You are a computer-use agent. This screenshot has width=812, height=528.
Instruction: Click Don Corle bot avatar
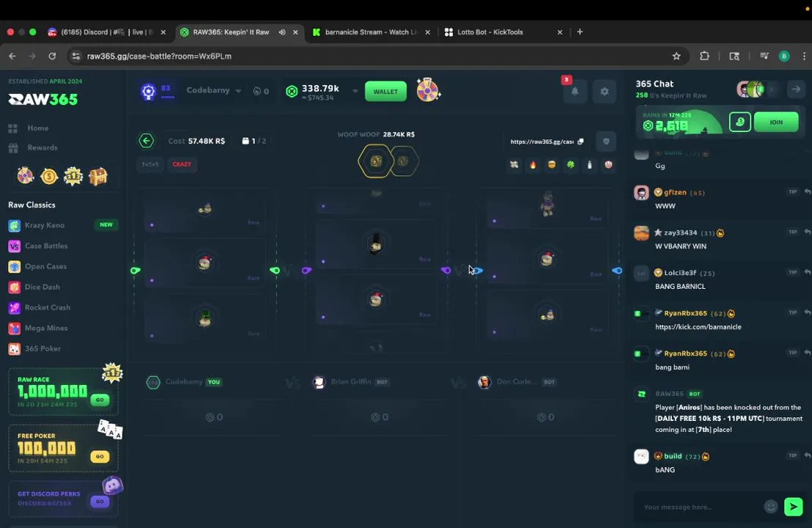484,382
